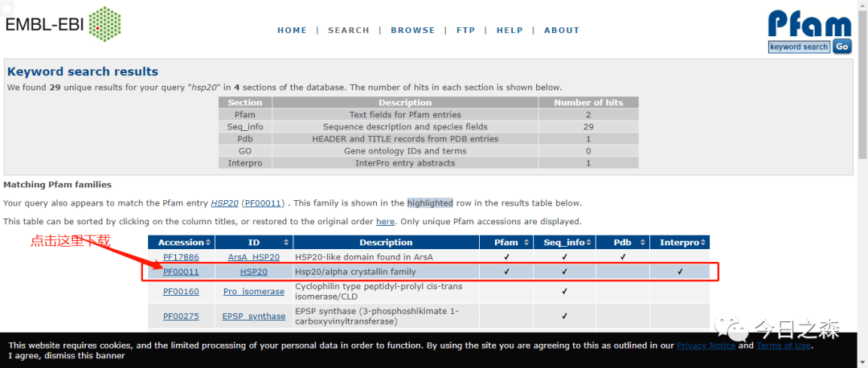Open the BROWSE menu item

[x=413, y=31]
